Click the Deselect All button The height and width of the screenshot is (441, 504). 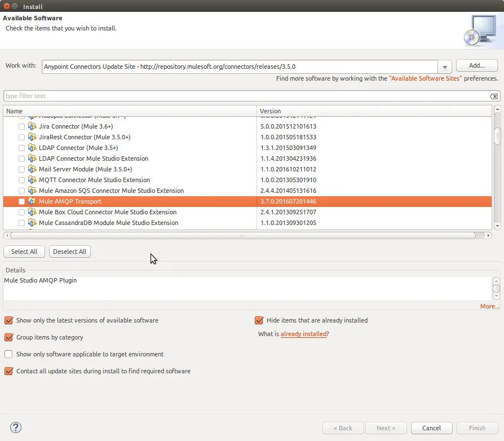[x=70, y=252]
